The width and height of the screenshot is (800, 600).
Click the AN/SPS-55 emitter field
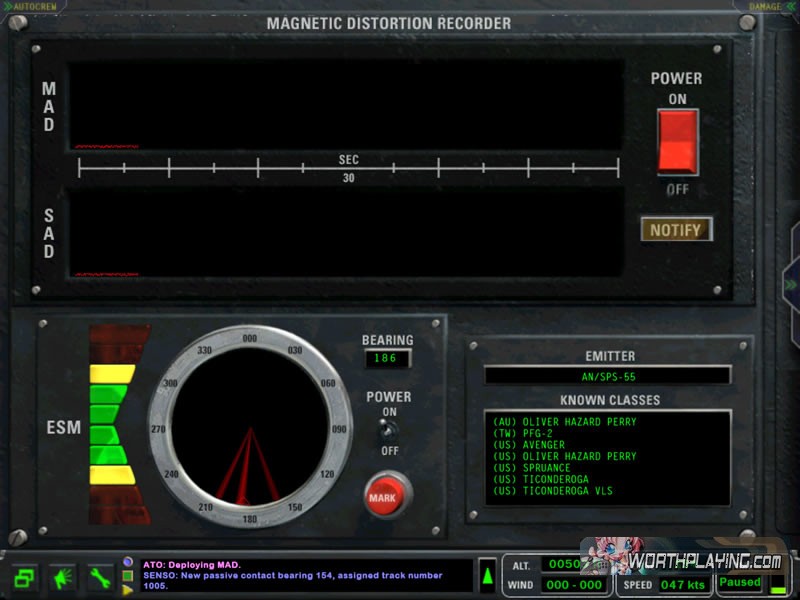click(x=607, y=377)
